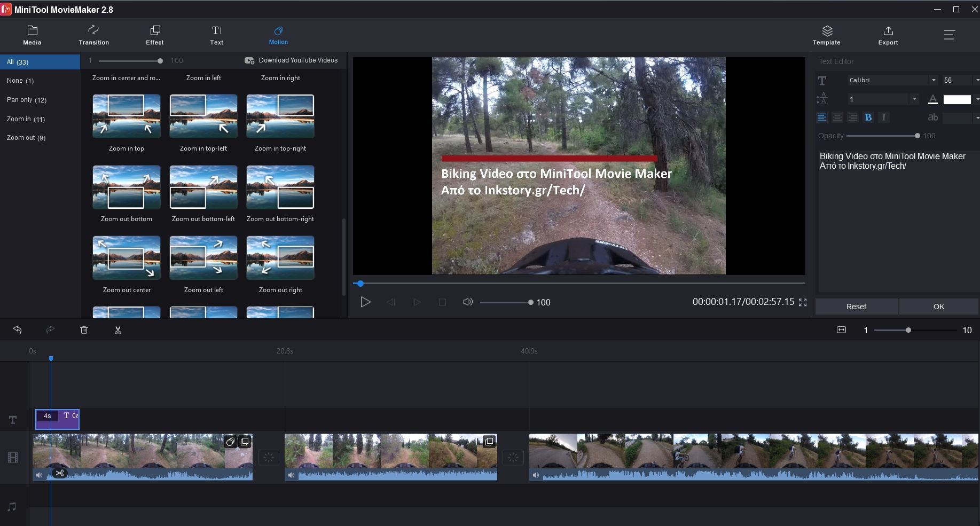The height and width of the screenshot is (526, 980).
Task: Click the Reset button
Action: click(856, 307)
